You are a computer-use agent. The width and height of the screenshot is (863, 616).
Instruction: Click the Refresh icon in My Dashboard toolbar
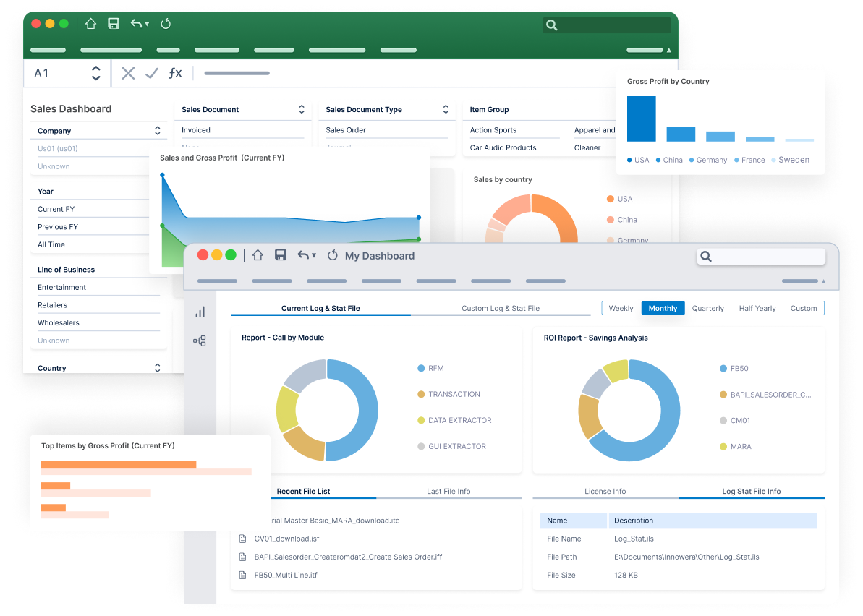332,254
